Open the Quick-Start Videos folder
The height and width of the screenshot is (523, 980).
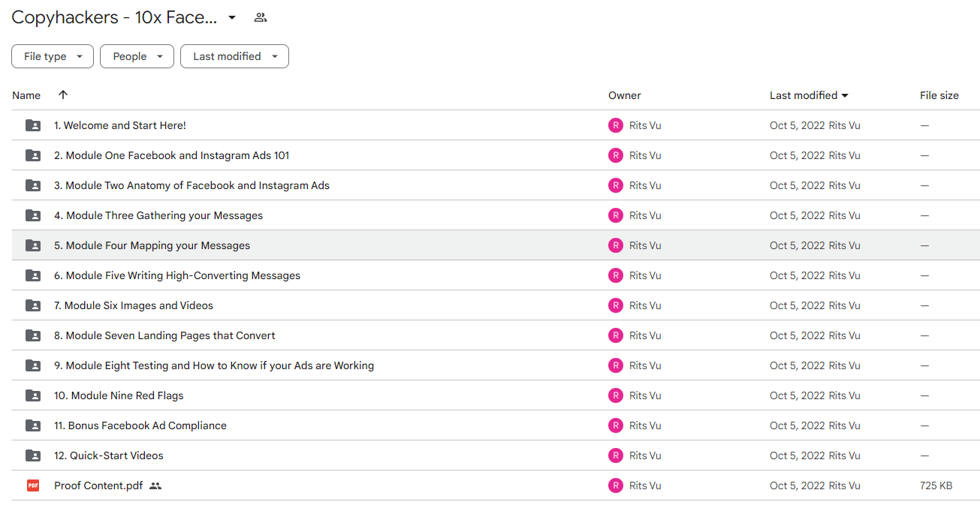tap(109, 455)
